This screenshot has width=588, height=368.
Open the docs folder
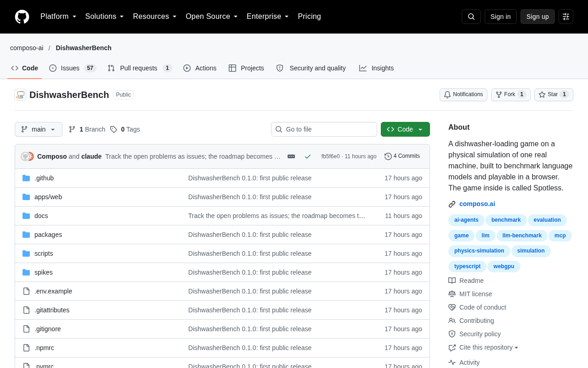click(41, 216)
